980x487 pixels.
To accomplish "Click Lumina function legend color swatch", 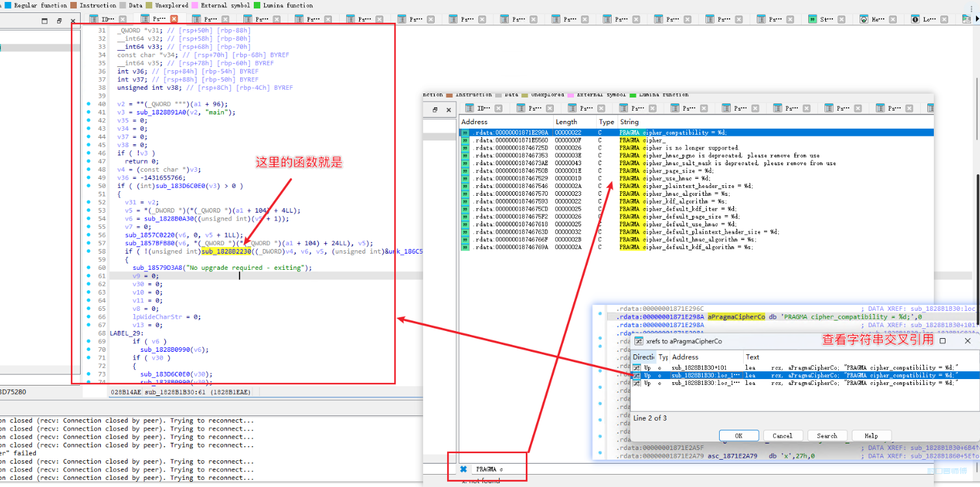I will (257, 5).
